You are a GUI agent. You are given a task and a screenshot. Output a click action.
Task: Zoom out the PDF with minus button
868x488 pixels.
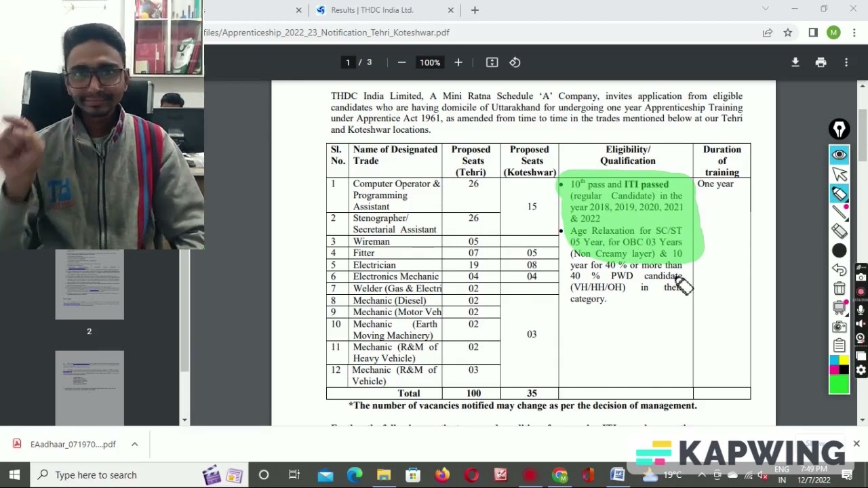pos(401,62)
